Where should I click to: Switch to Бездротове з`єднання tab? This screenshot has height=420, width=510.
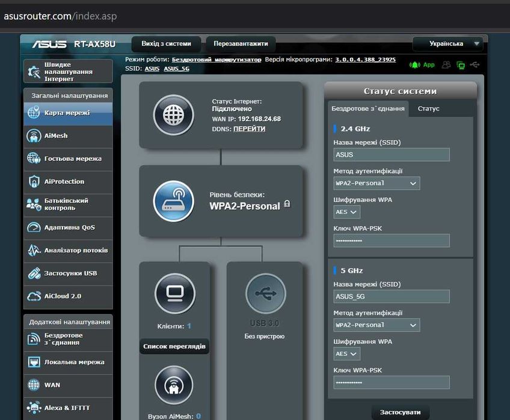tap(368, 109)
